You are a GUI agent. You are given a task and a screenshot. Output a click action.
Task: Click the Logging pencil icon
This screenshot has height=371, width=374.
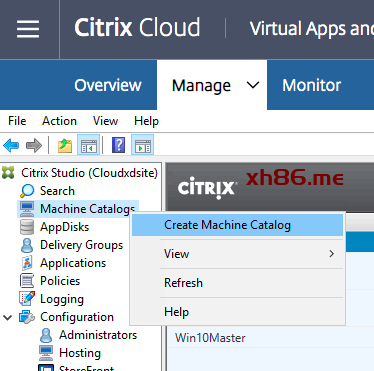click(x=27, y=299)
